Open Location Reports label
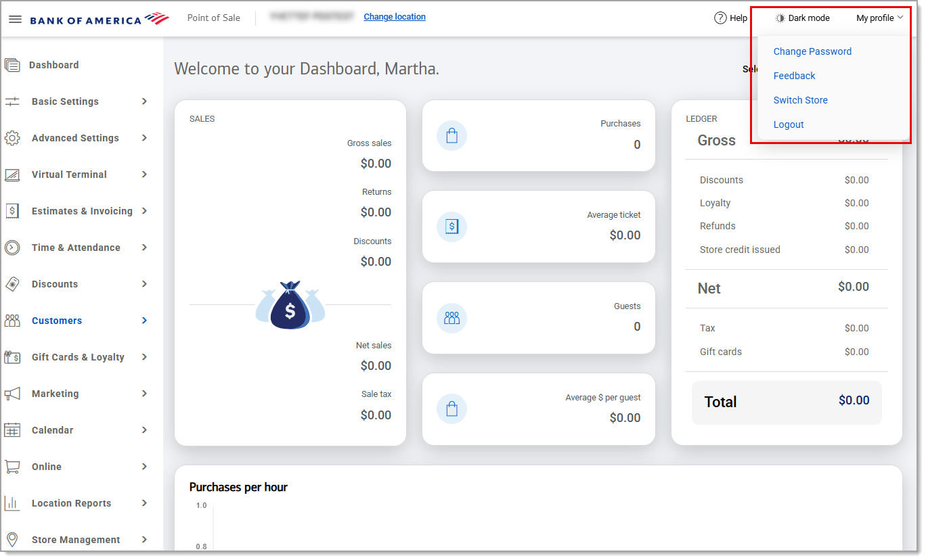926x560 pixels. (71, 503)
